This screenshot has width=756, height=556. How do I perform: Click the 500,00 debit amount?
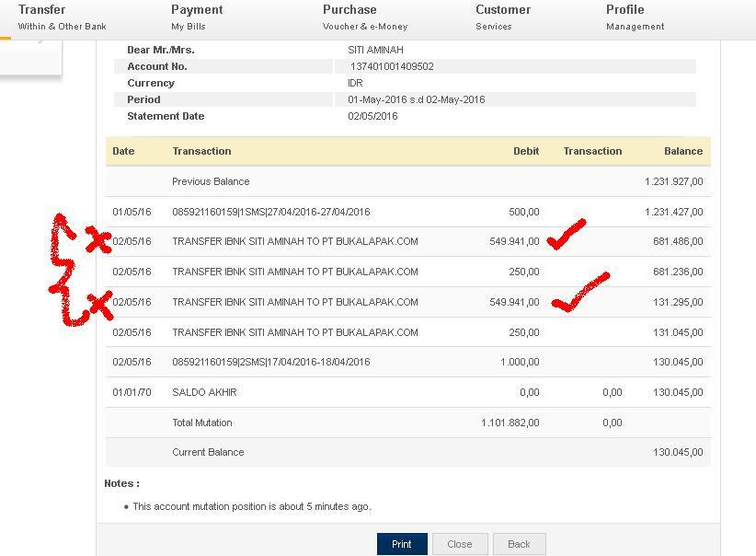(524, 212)
